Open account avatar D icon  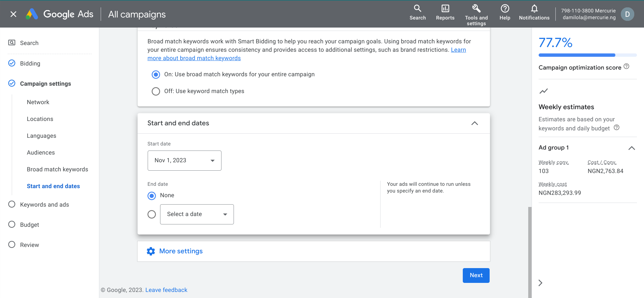click(627, 14)
